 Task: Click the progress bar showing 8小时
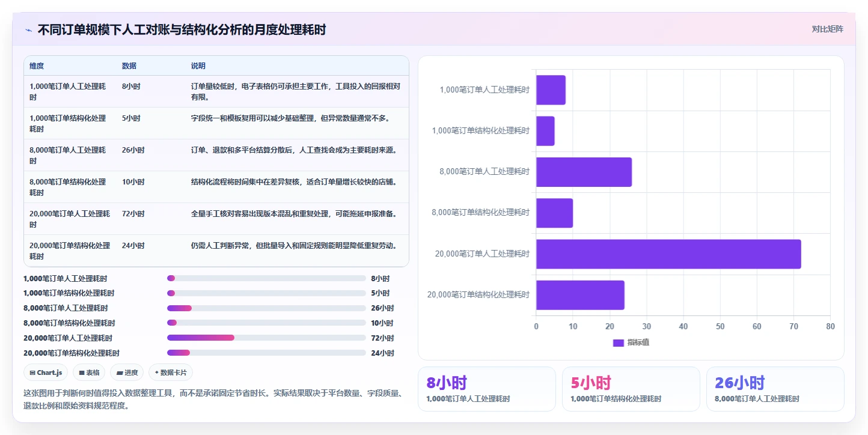[266, 278]
